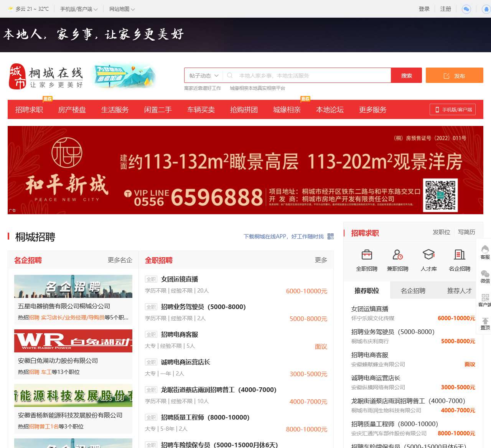The image size is (491, 448).
Task: Expand the 帖子动态 search type dropdown
Action: click(x=204, y=76)
